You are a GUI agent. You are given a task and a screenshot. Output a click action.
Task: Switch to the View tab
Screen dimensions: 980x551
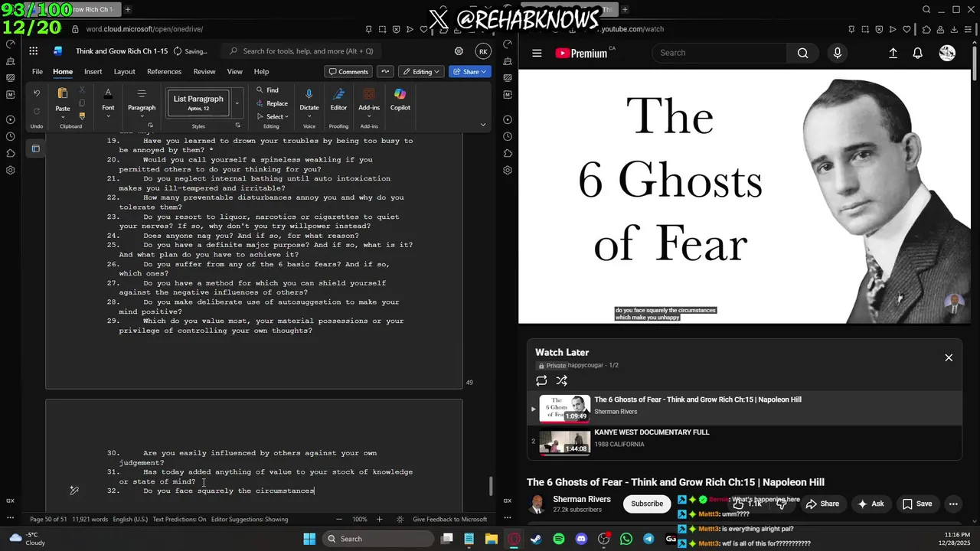click(234, 71)
